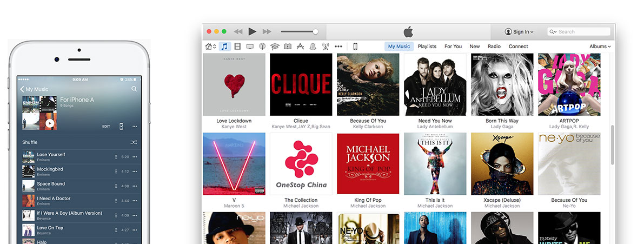Switch to the Playlists tab
The width and height of the screenshot is (644, 244).
click(427, 47)
